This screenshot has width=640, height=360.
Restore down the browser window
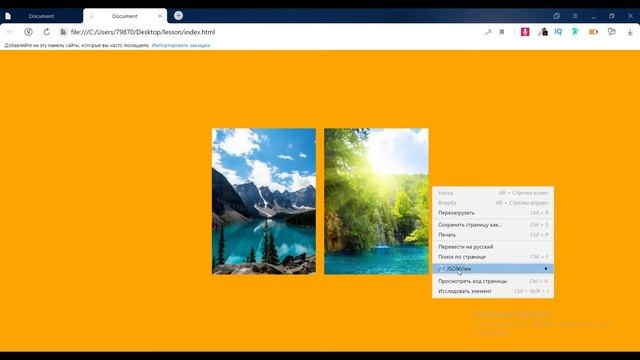611,16
